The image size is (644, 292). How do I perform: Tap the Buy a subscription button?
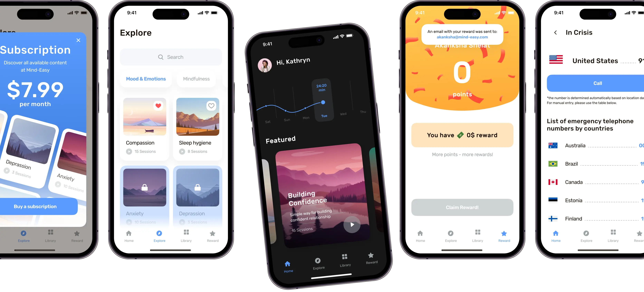35,206
